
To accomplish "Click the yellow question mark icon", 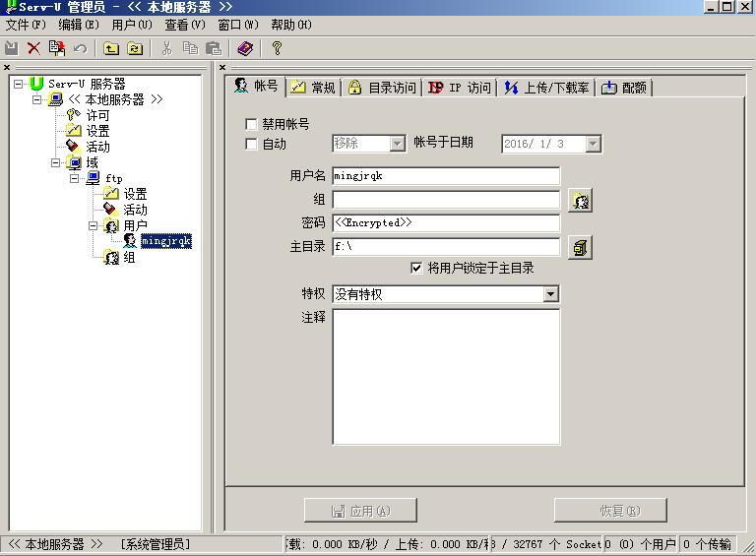I will [277, 48].
